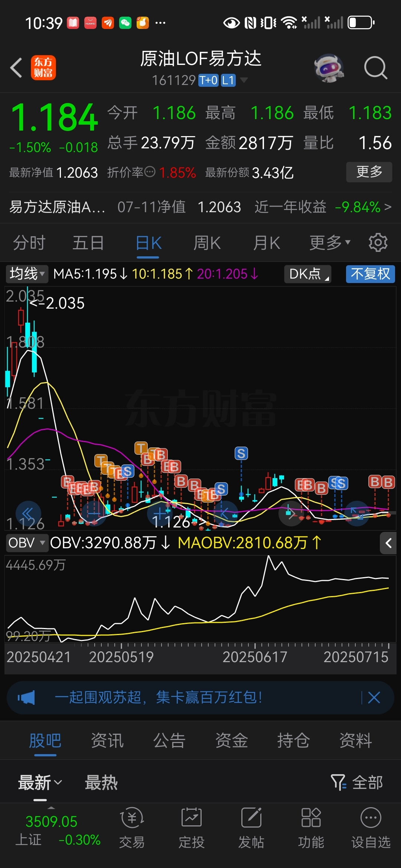Tap the WeChat notification icon in status bar
This screenshot has height=868, width=401.
coord(125,23)
